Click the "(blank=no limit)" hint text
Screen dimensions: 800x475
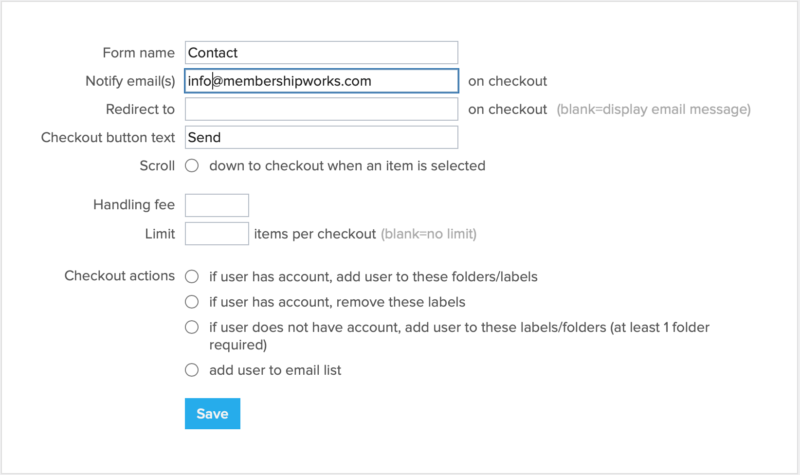tap(428, 234)
